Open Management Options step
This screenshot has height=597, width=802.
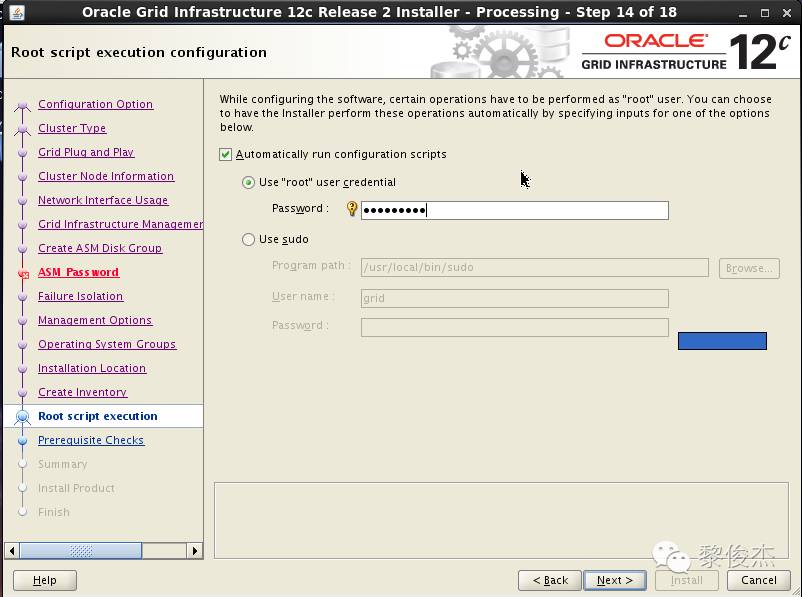pos(95,320)
